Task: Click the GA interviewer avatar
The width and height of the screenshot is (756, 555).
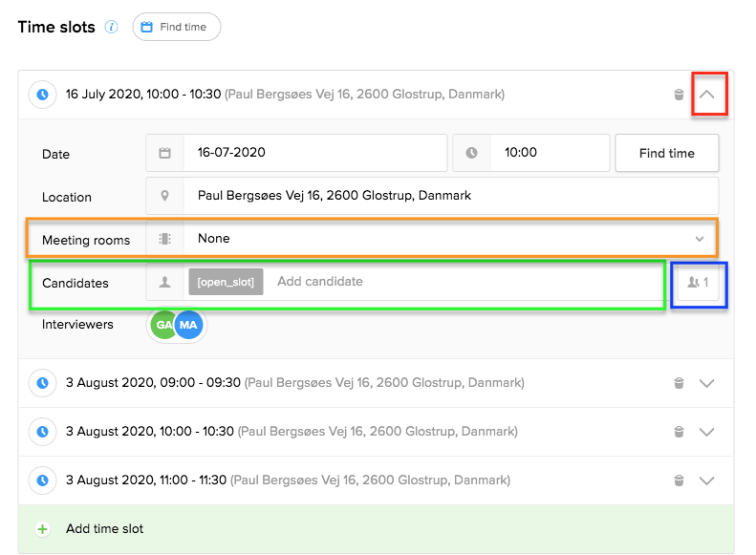Action: coord(163,326)
